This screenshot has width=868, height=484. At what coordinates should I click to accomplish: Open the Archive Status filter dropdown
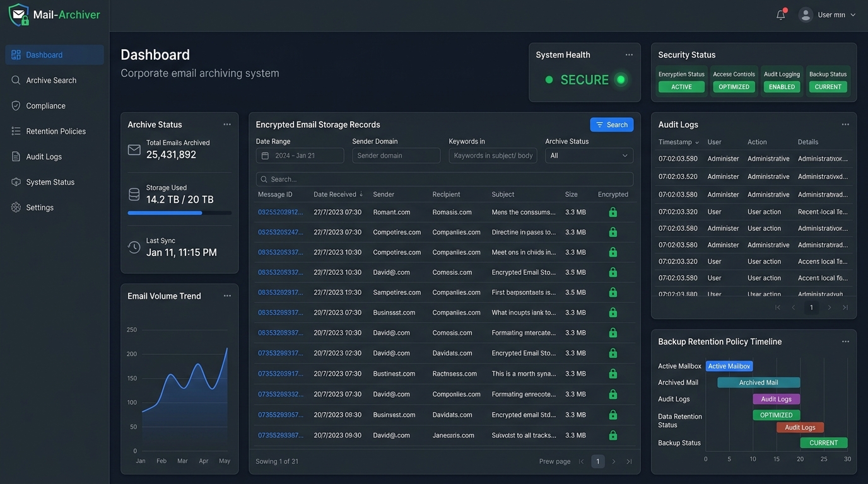click(x=589, y=156)
